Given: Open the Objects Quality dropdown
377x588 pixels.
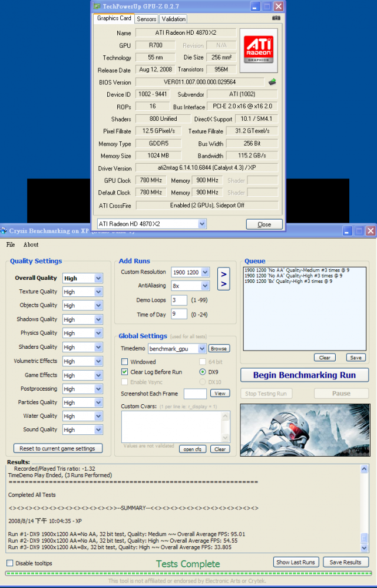Looking at the screenshot, I should tap(98, 306).
